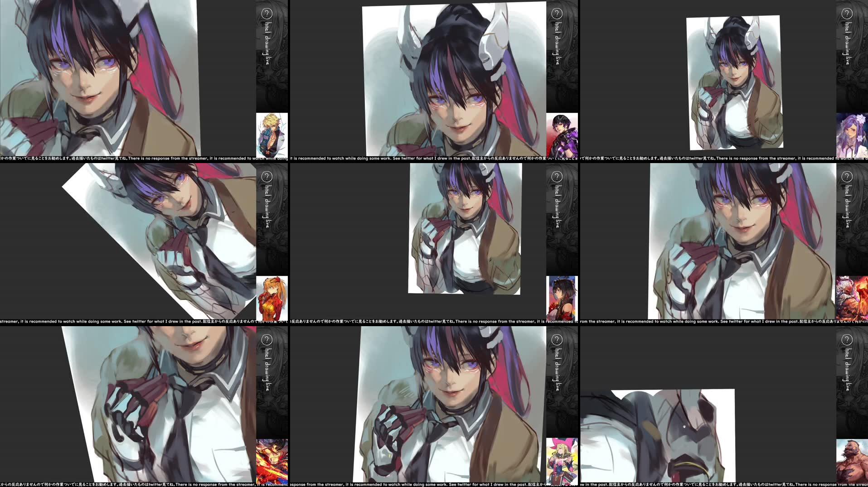Click the 'hnel drawing live' label above the bearded wrestler thumbnail
Image resolution: width=868 pixels, height=487 pixels.
(847, 370)
